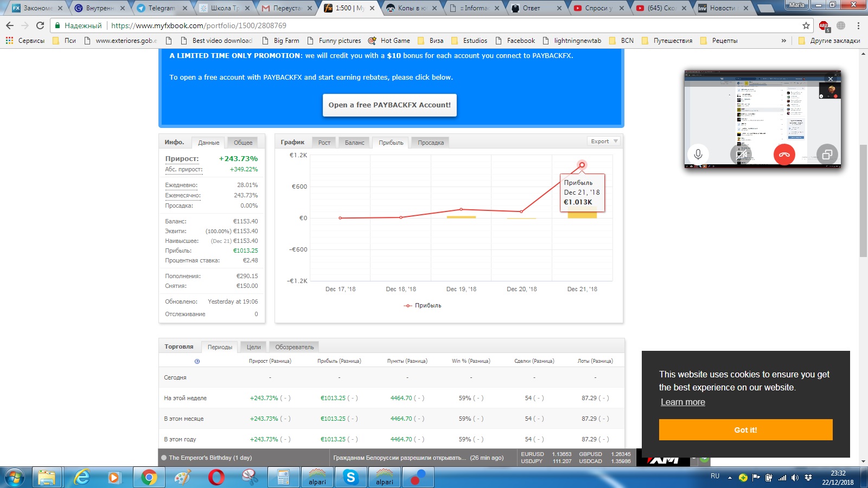Click Open a free PAYBACKFX Account button
Image resolution: width=868 pixels, height=488 pixels.
pos(390,105)
